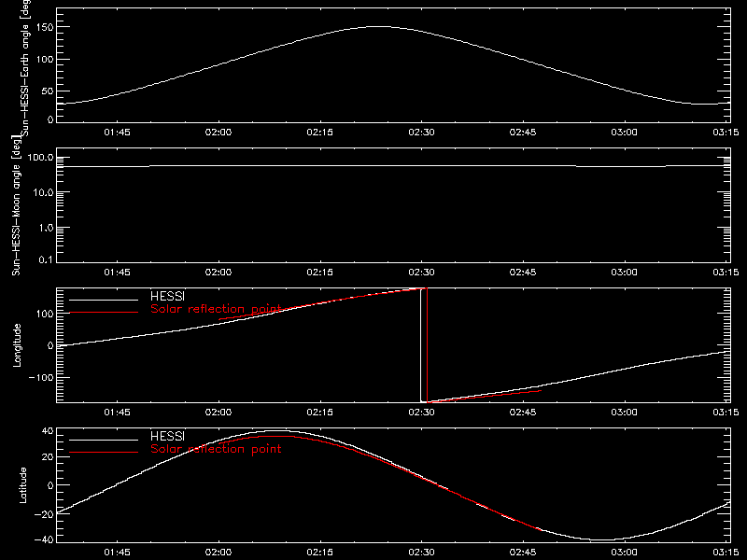
Task: Click 03:00 time label under Latitude plot
Action: [625, 553]
